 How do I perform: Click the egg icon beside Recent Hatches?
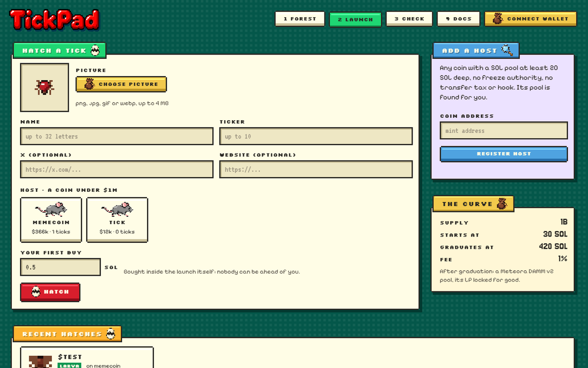(x=111, y=334)
